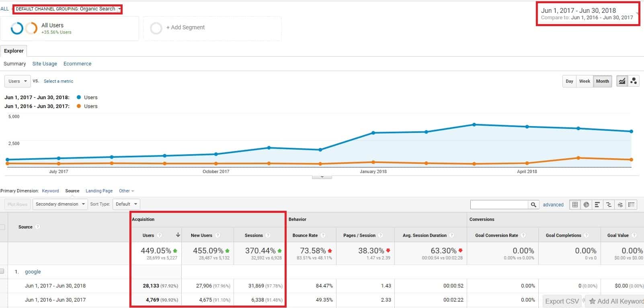Switch to the performance bar view
The image size is (644, 308).
coord(597,204)
